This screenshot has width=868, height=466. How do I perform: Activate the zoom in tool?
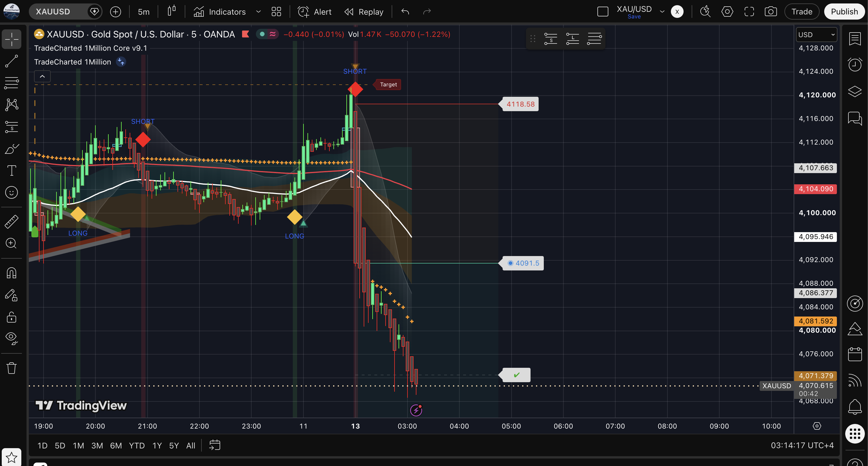coord(12,243)
